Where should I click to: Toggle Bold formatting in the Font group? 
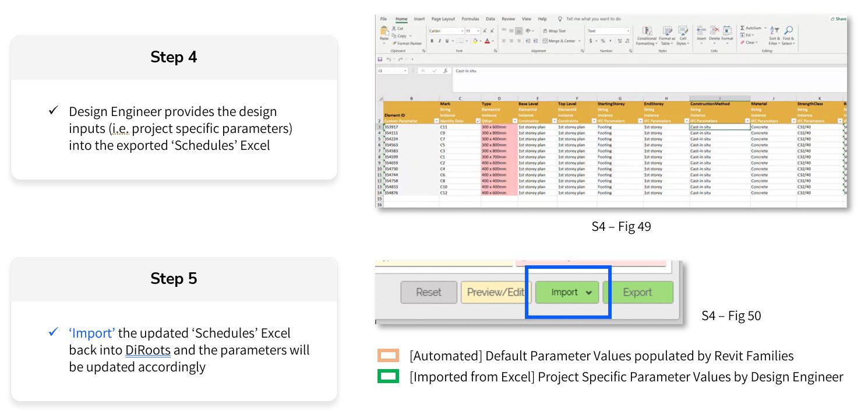pos(432,41)
